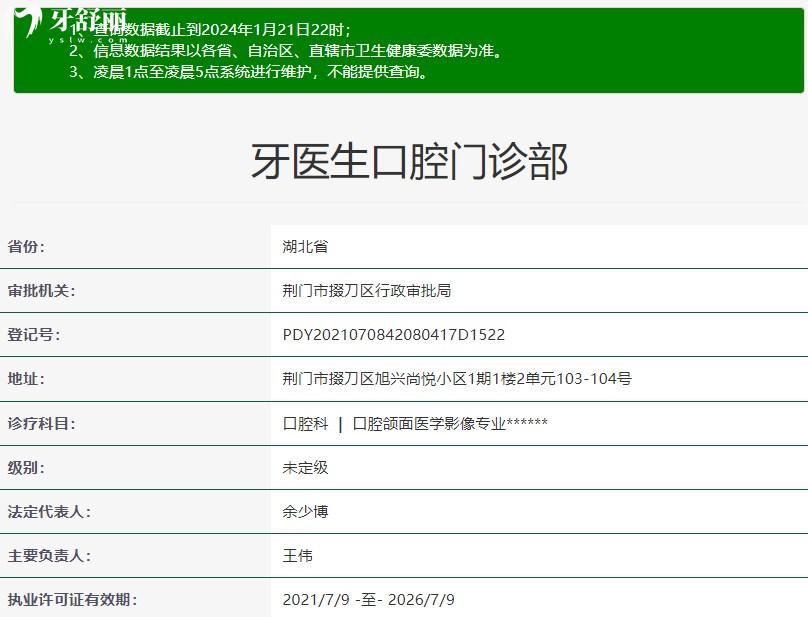
Task: Click notice line about 2024年1月21日22时 data cutoff
Action: point(210,29)
